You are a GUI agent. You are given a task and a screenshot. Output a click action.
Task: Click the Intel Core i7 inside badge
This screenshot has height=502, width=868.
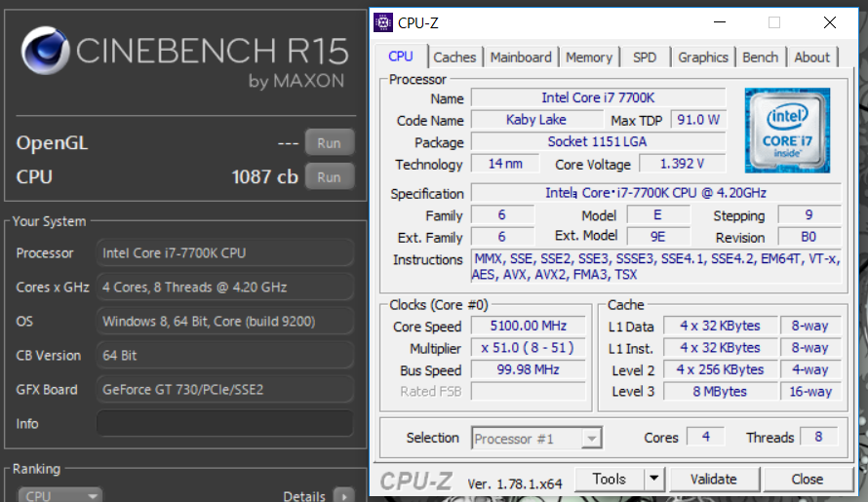click(787, 131)
